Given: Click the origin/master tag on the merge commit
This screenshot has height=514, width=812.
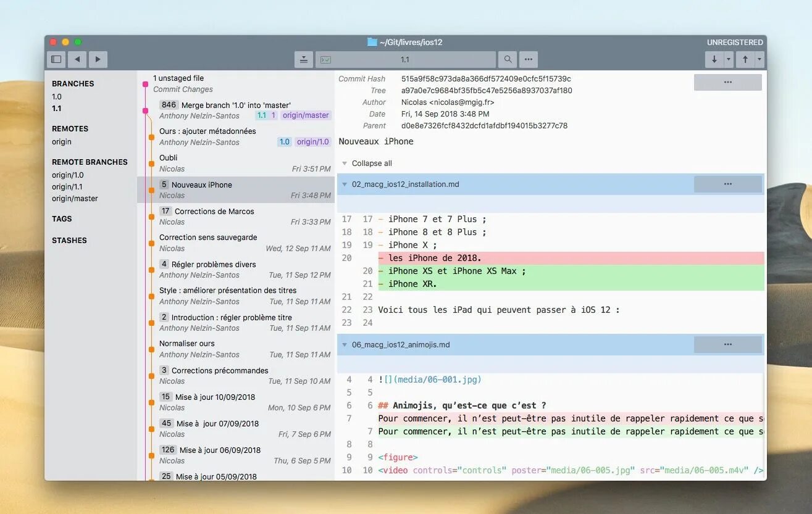Looking at the screenshot, I should click(x=306, y=115).
